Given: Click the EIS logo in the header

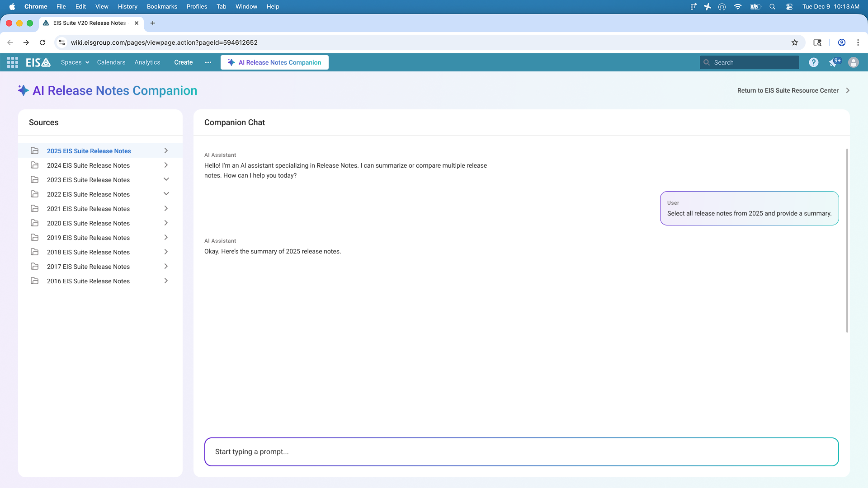Looking at the screenshot, I should click(x=38, y=62).
